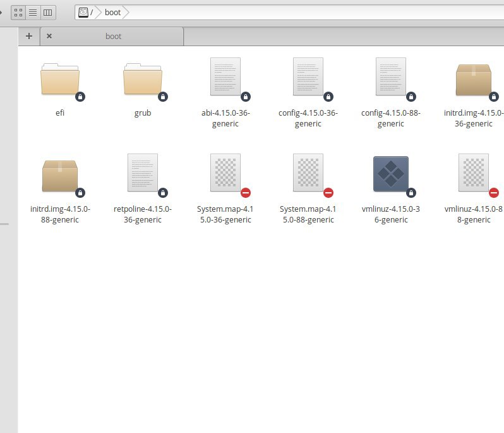Click the grub folder name label
Image resolution: width=504 pixels, height=433 pixels.
pos(143,113)
